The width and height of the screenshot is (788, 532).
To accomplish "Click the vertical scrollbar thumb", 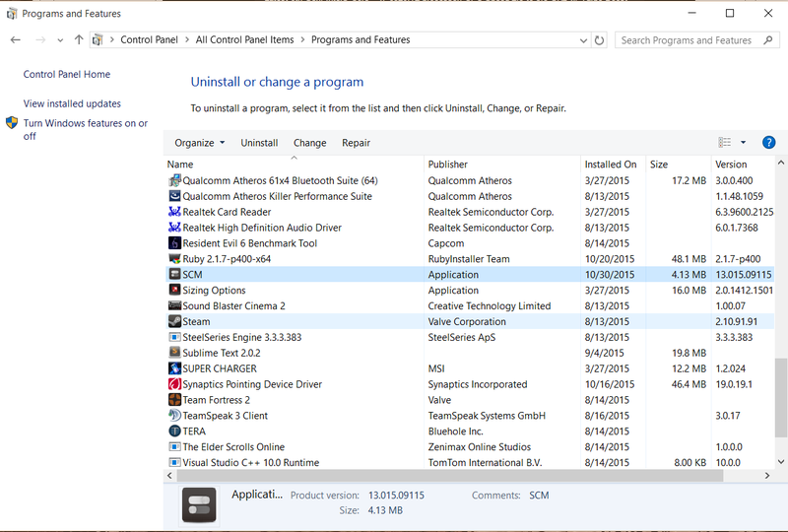I will click(x=781, y=400).
